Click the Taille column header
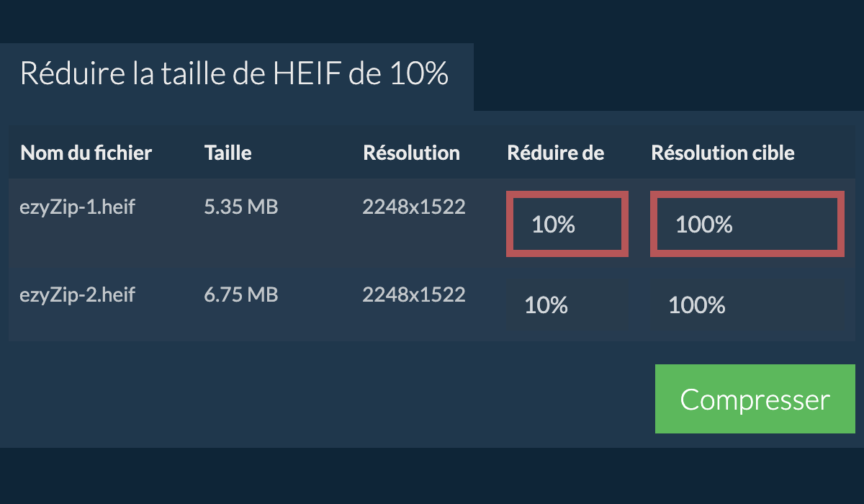 (228, 153)
